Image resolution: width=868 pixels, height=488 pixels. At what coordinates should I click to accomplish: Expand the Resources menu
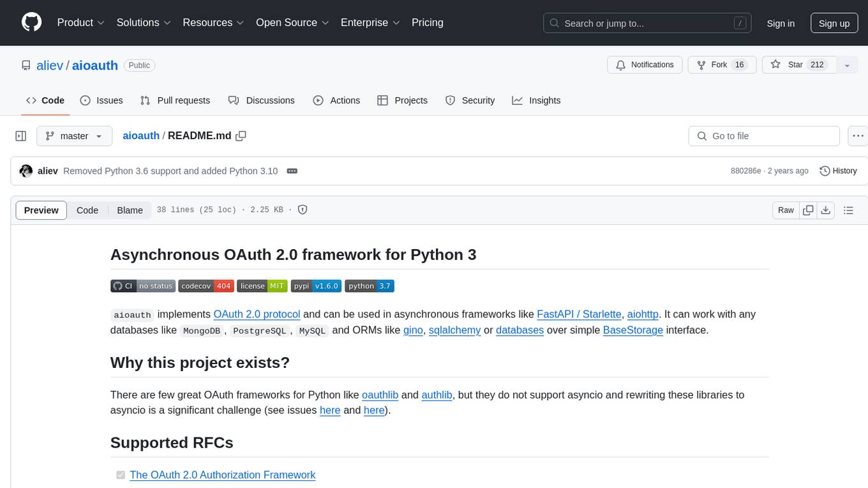point(213,22)
